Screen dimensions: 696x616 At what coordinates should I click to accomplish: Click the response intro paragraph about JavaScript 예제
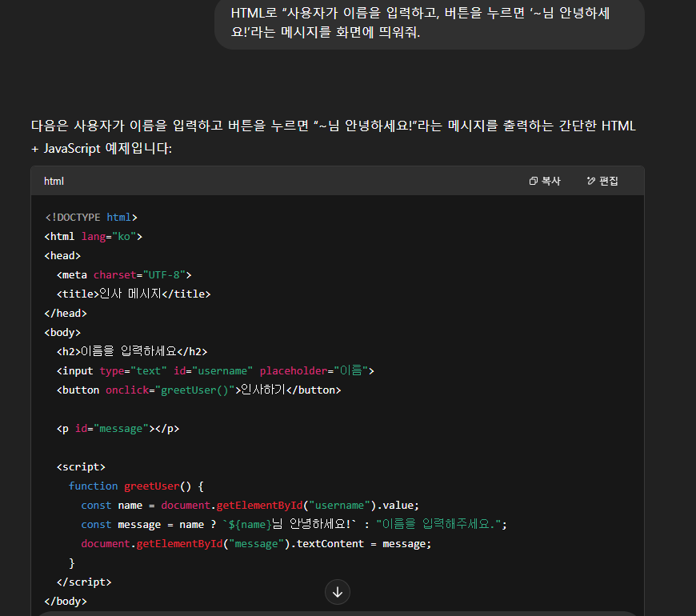[x=334, y=137]
